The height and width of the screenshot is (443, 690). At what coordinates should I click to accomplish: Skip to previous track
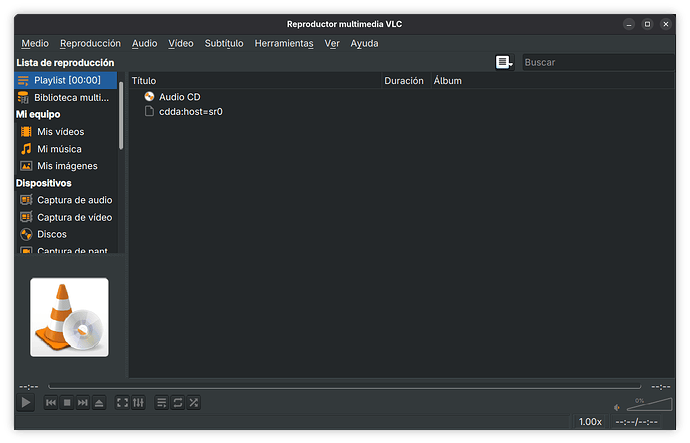point(51,403)
